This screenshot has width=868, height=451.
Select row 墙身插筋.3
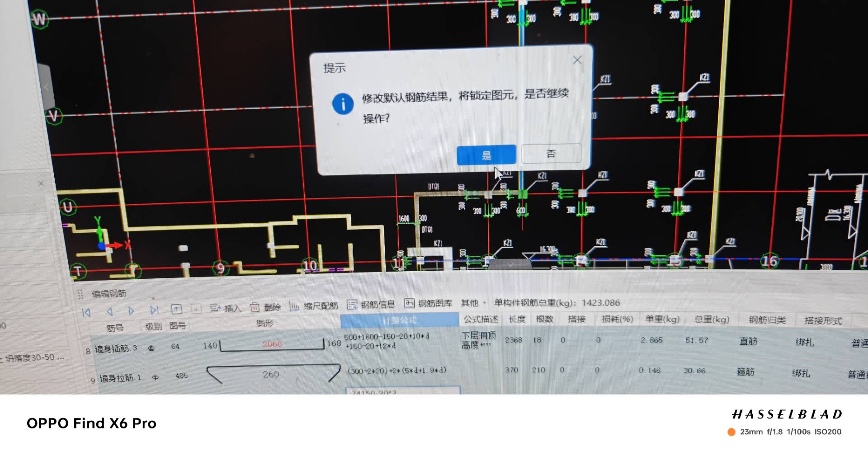pyautogui.click(x=116, y=349)
